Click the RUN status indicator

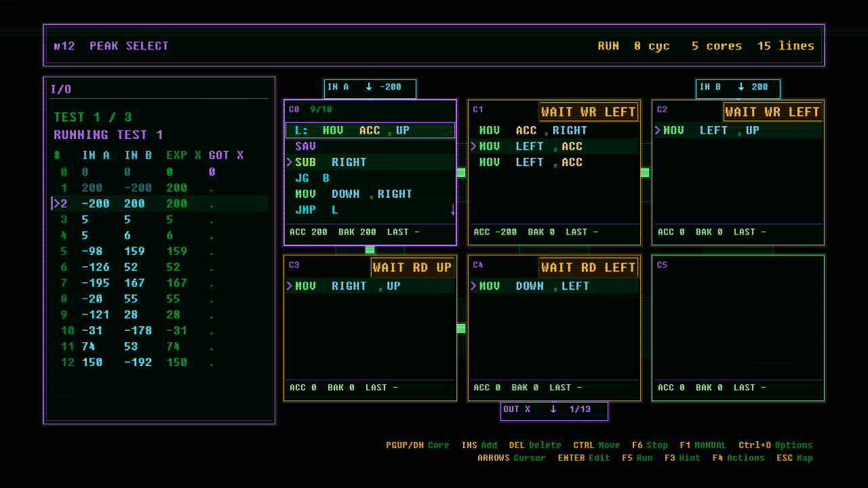point(608,46)
